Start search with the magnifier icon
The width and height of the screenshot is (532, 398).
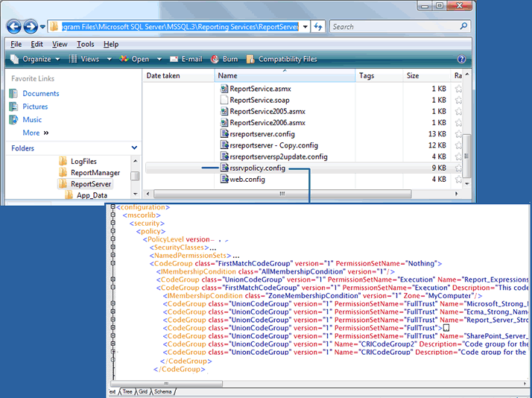click(x=463, y=26)
